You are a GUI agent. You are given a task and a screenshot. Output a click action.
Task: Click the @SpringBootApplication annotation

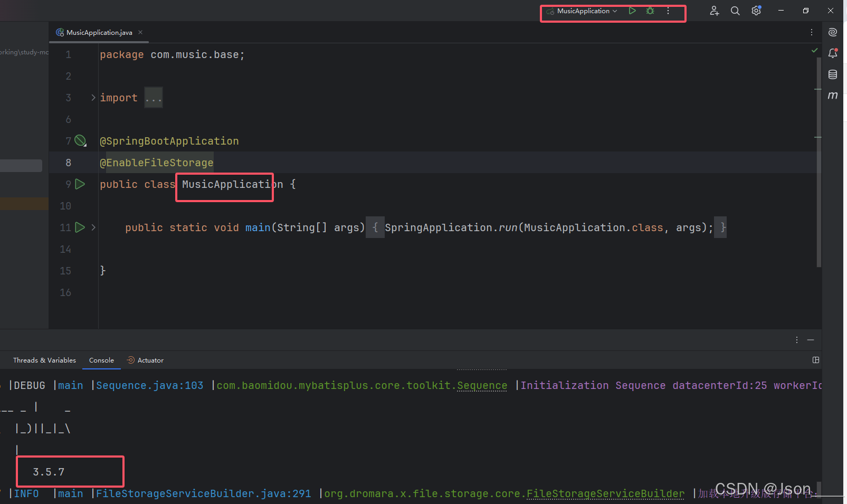pos(169,141)
